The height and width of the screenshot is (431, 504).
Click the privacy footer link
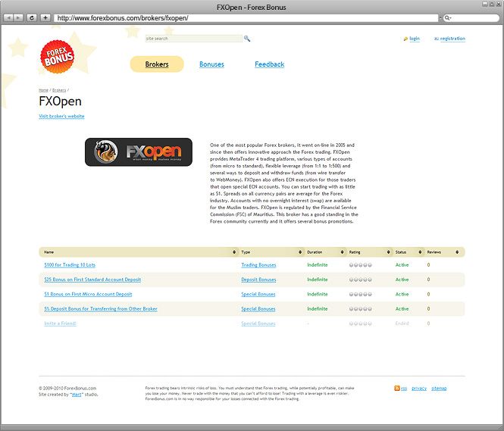click(x=419, y=389)
